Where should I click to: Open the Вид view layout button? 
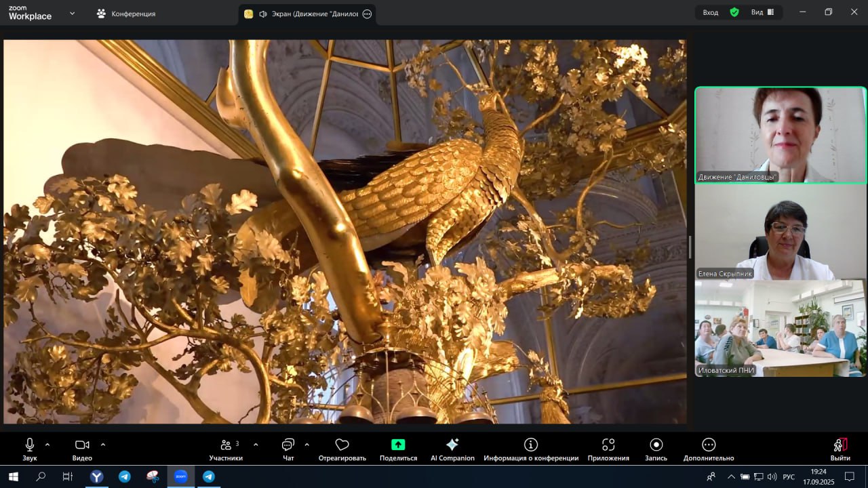pyautogui.click(x=762, y=12)
